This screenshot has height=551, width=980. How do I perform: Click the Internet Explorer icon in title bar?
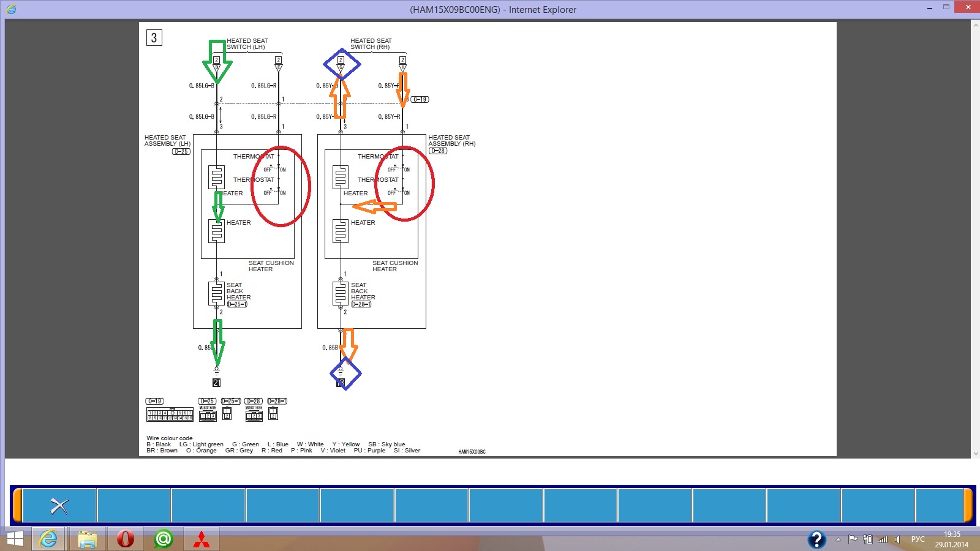[11, 9]
